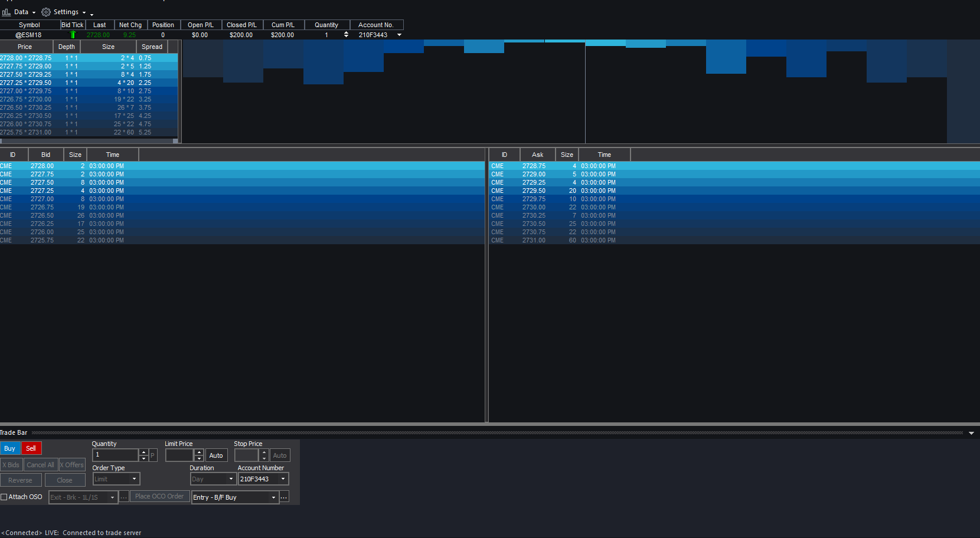Click the Cum P/L column header
Screen dimensions: 980x538
[x=283, y=25]
